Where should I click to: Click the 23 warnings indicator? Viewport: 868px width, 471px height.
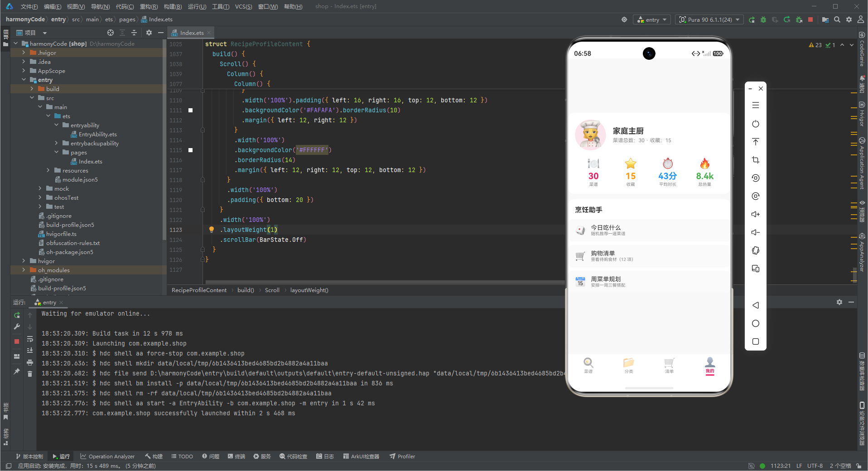[815, 45]
